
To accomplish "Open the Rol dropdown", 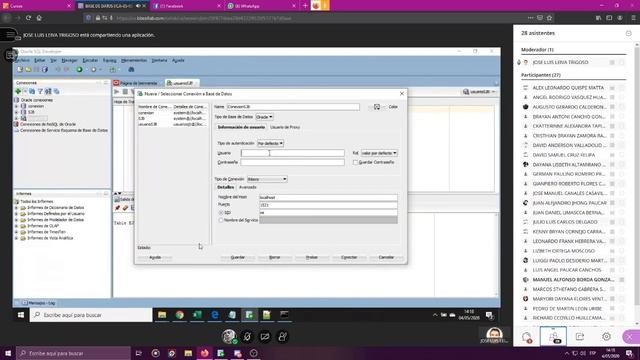I will point(379,153).
